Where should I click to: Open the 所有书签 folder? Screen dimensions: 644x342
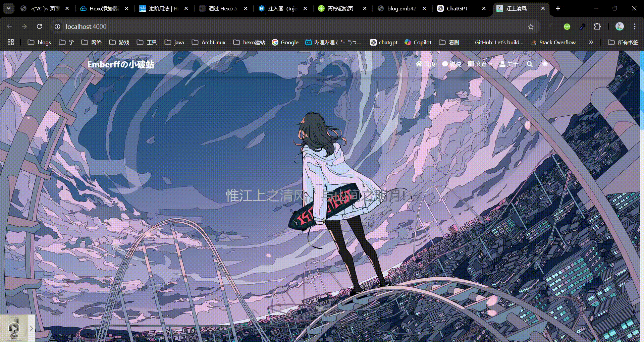623,42
